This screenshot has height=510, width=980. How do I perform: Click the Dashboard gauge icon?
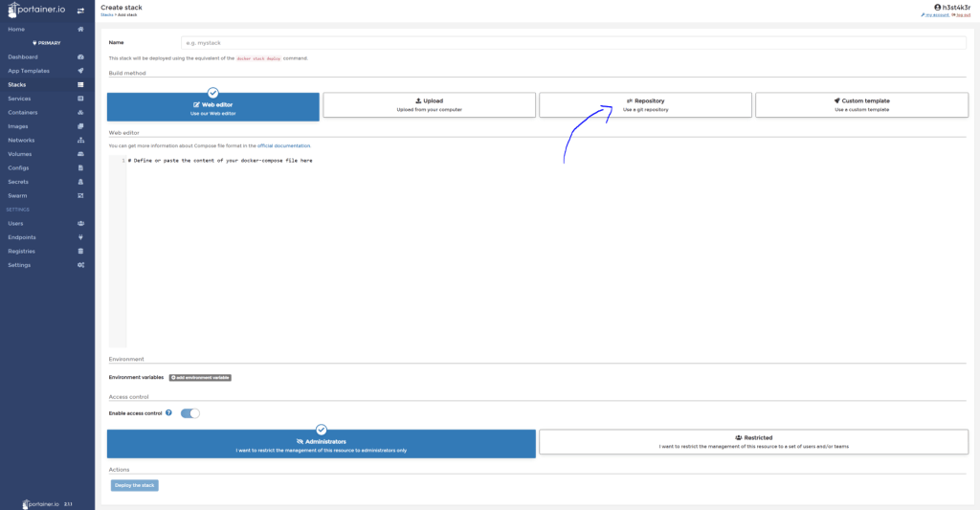click(80, 57)
